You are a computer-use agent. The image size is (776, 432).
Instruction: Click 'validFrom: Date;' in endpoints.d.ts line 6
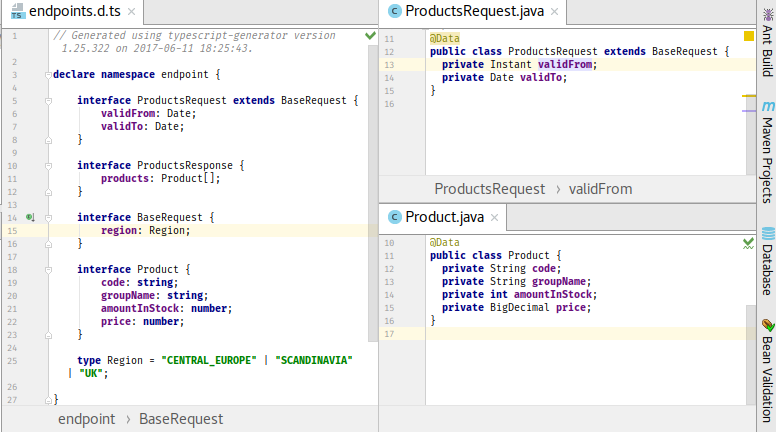coord(148,113)
